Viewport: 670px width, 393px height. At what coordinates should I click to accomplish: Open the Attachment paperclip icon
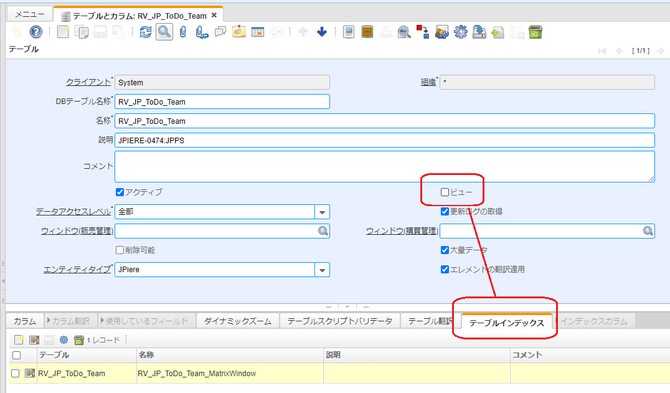(x=183, y=32)
